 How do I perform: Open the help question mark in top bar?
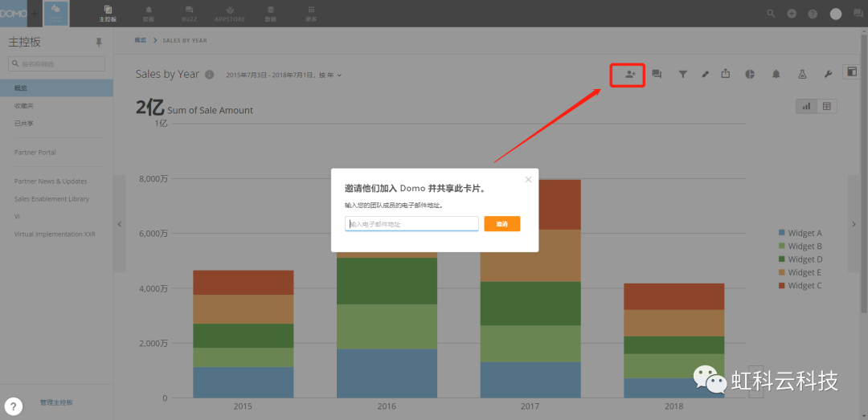(x=812, y=14)
